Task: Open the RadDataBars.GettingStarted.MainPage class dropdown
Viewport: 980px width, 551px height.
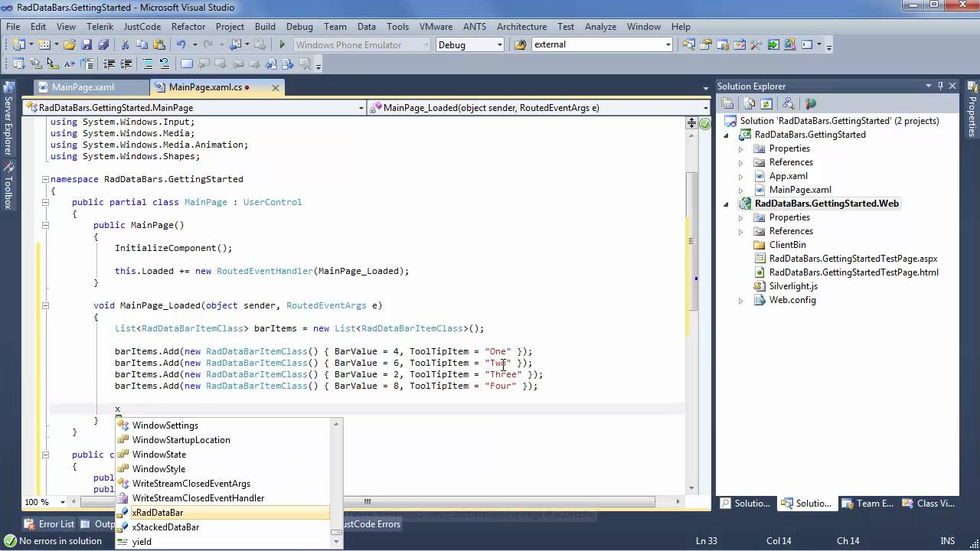Action: [361, 108]
